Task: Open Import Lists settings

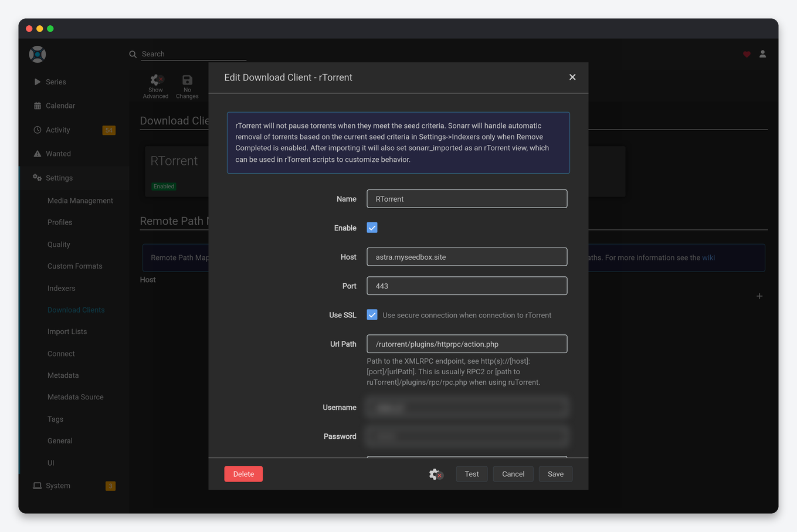Action: tap(67, 332)
